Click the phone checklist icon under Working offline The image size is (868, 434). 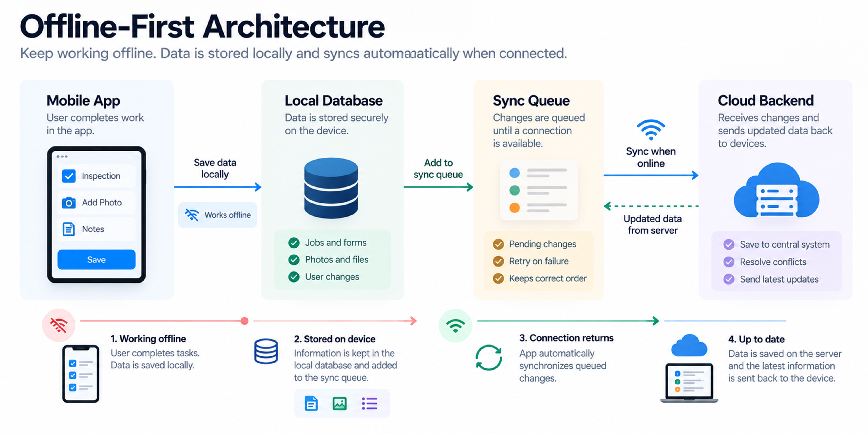(x=80, y=374)
